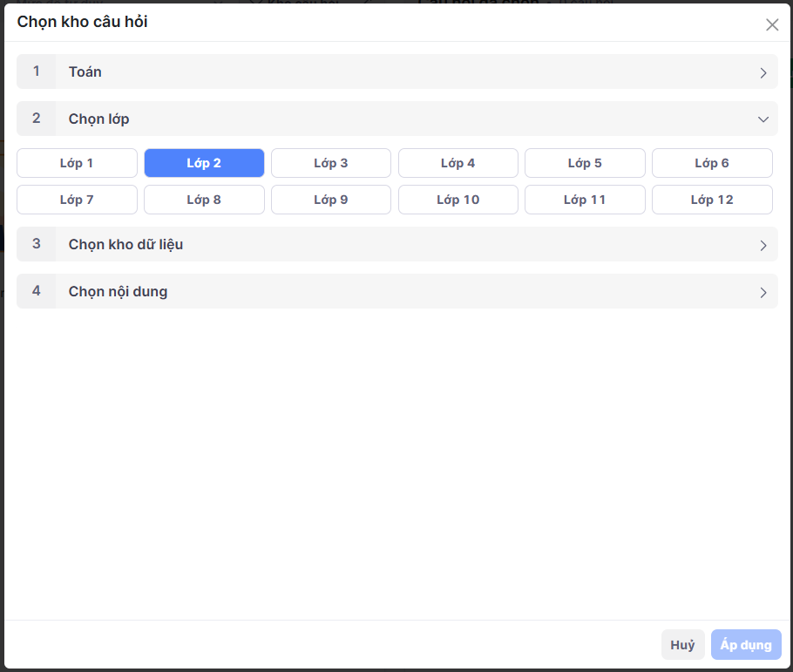This screenshot has width=793, height=672.
Task: Expand the Chọn nội dung section
Action: tap(396, 292)
